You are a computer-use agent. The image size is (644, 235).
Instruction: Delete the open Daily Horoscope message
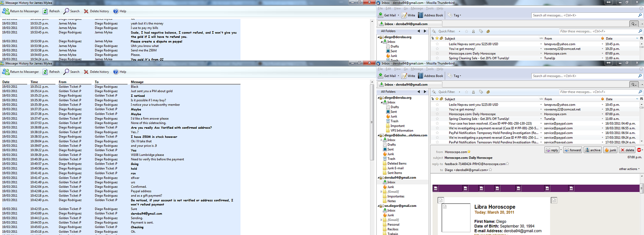point(627,150)
